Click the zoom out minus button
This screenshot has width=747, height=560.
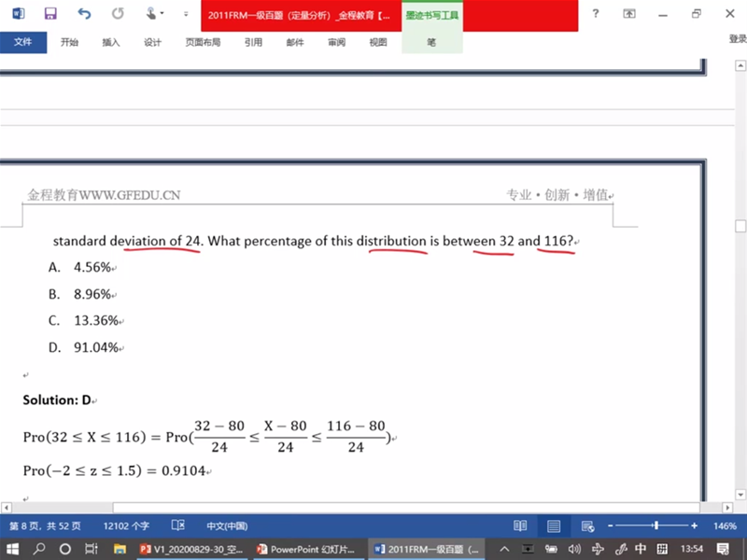[x=611, y=525]
